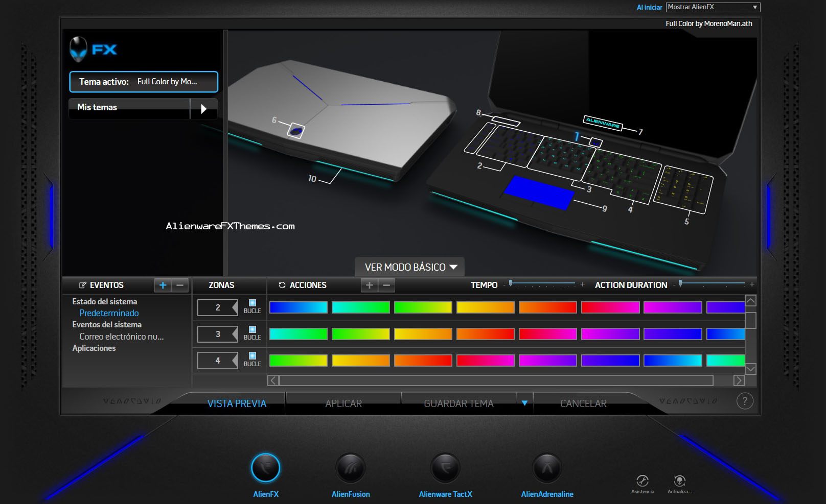The height and width of the screenshot is (504, 826).
Task: Open Ver Modo Básico dropdown
Action: pos(410,267)
